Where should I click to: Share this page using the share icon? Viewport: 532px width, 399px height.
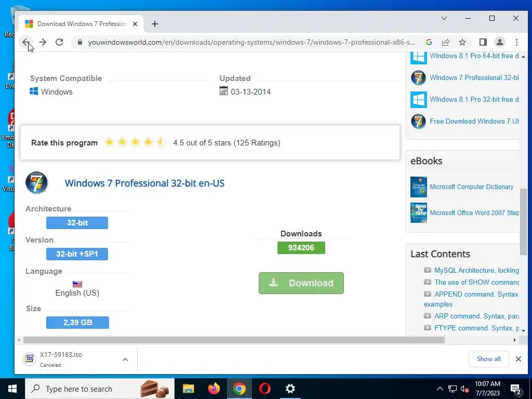click(445, 42)
